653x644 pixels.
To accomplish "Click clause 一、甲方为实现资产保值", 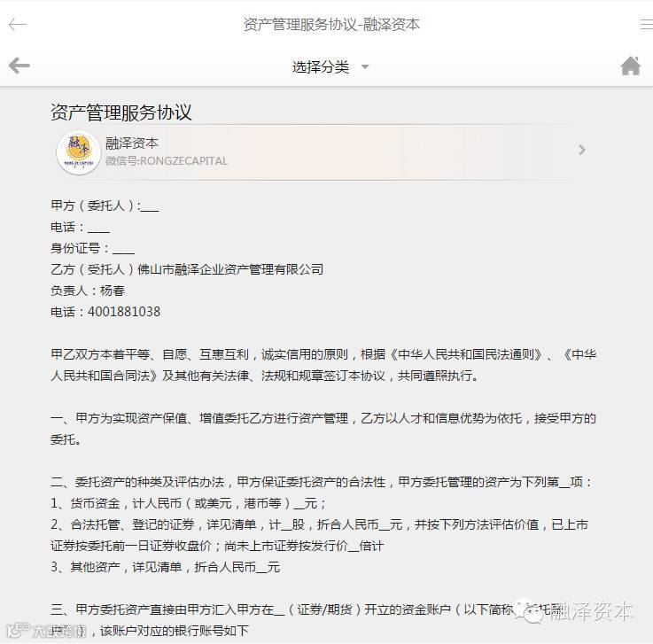I will click(323, 429).
